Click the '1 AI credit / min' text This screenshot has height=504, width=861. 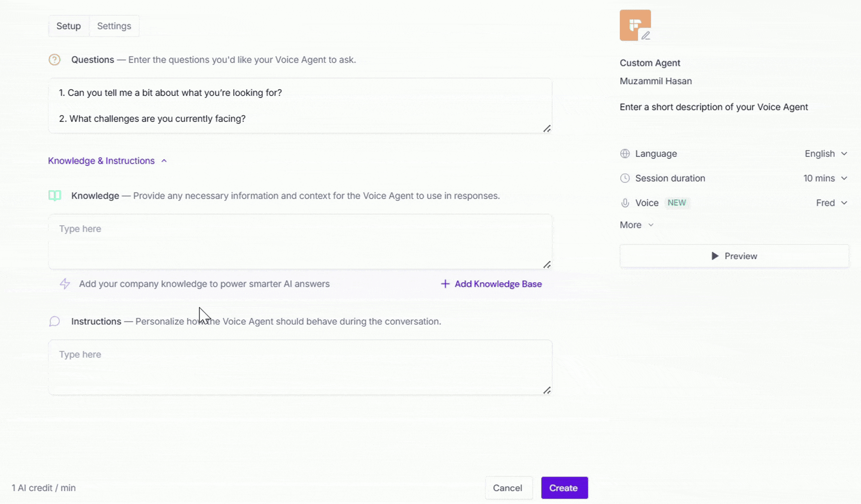43,488
